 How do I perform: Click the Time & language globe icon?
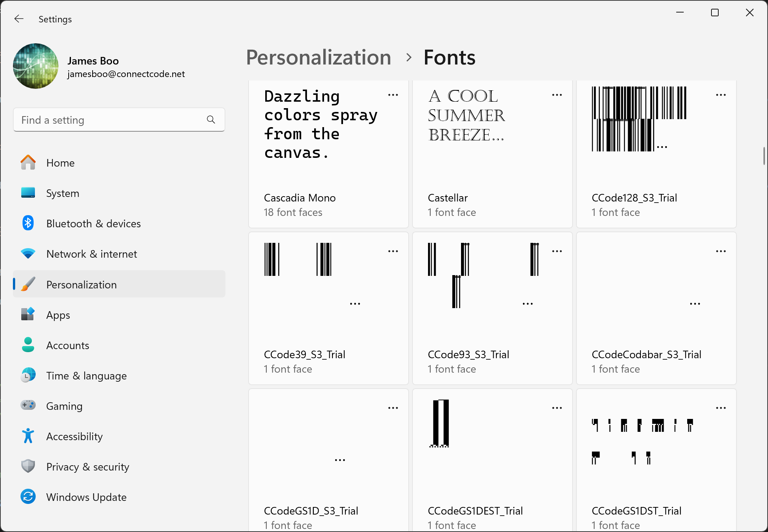[28, 375]
